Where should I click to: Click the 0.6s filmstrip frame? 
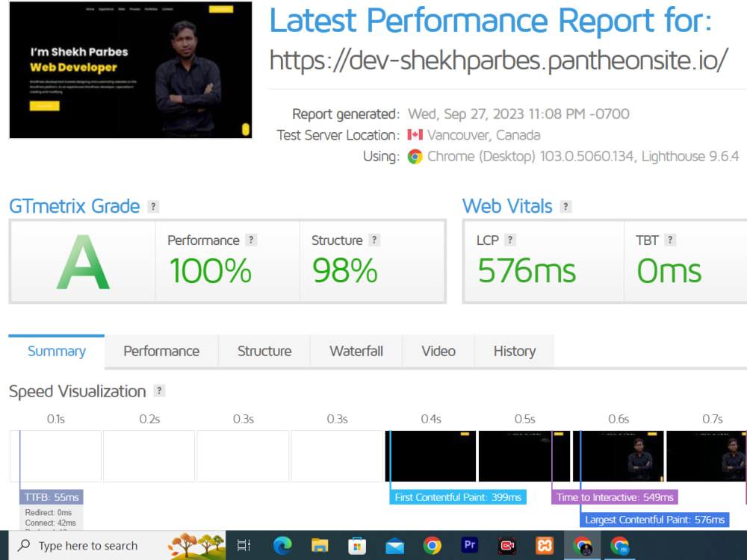coord(618,456)
